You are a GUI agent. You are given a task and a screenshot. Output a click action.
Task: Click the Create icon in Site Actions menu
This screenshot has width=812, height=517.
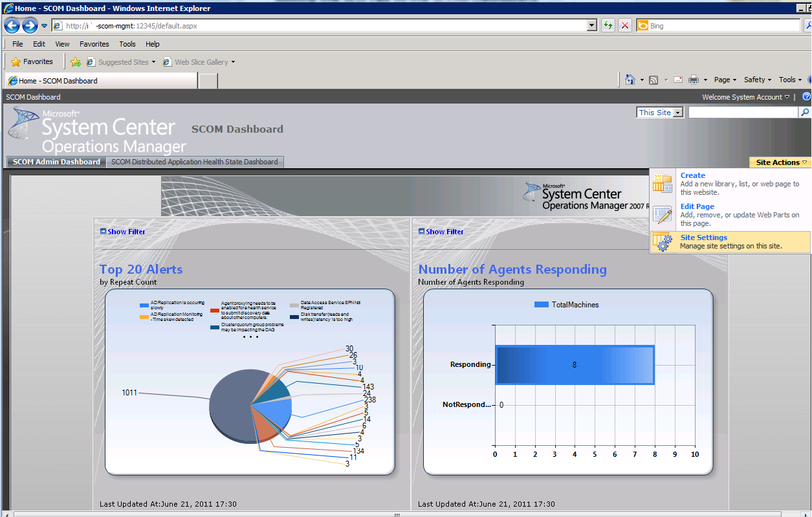pos(662,183)
